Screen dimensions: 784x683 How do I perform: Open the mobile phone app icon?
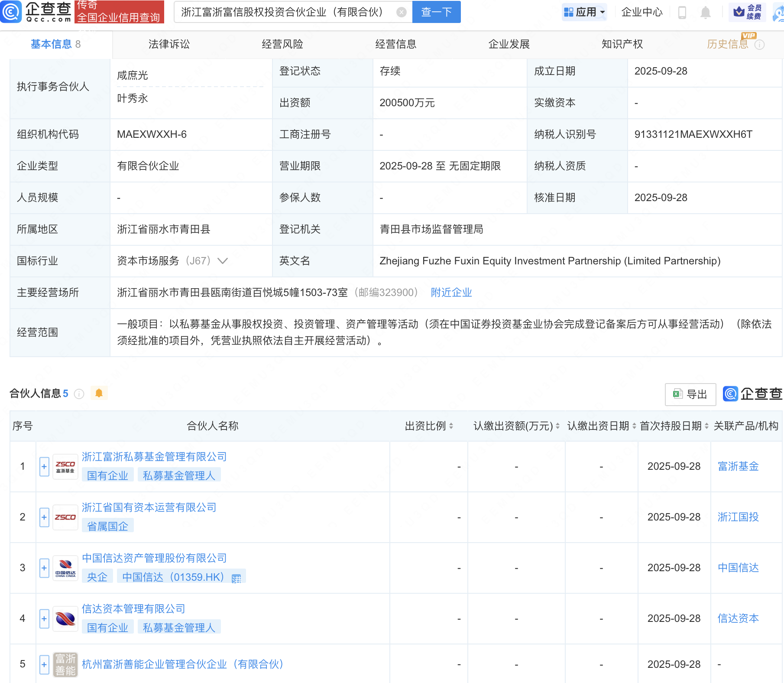coord(682,13)
